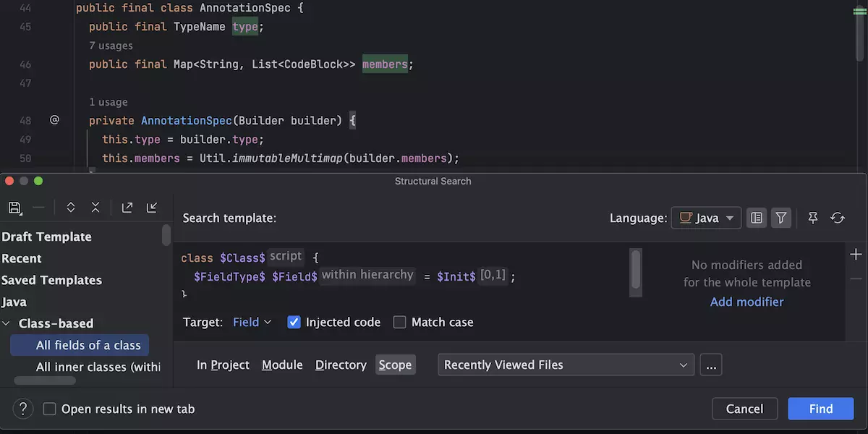Expand all templates in the tree

click(71, 208)
